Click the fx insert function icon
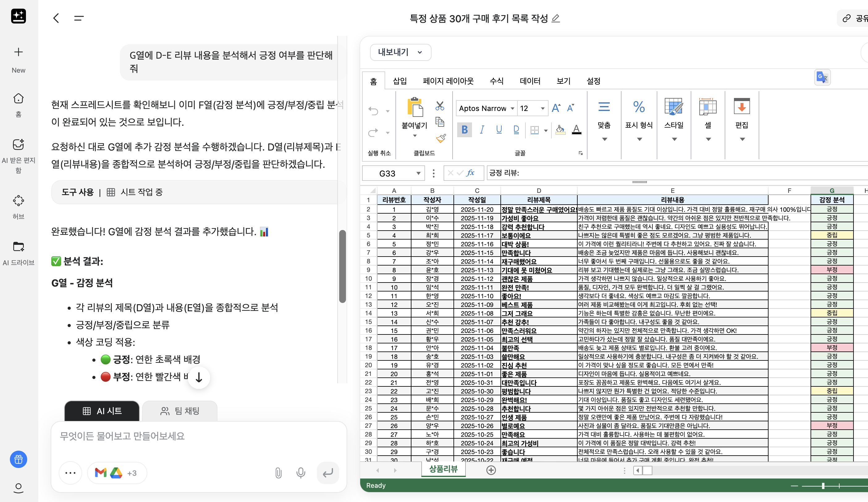Image resolution: width=868 pixels, height=502 pixels. [x=470, y=173]
